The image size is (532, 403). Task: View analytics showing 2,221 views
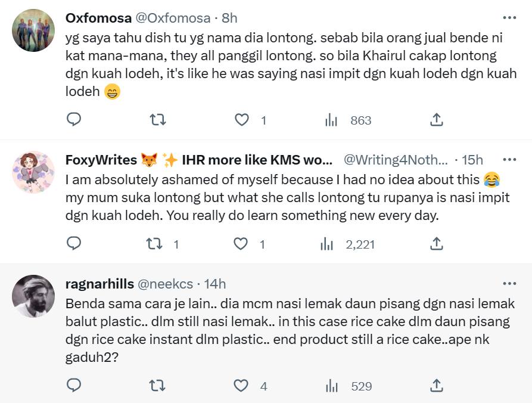(x=326, y=243)
